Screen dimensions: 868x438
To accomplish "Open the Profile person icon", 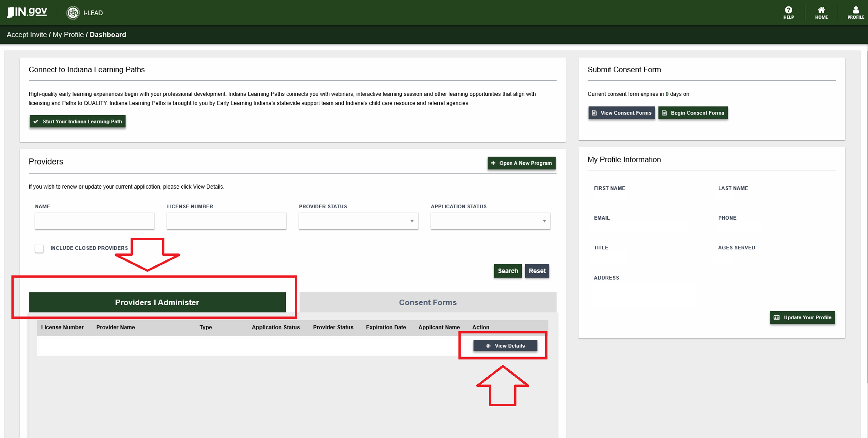I will [x=855, y=11].
